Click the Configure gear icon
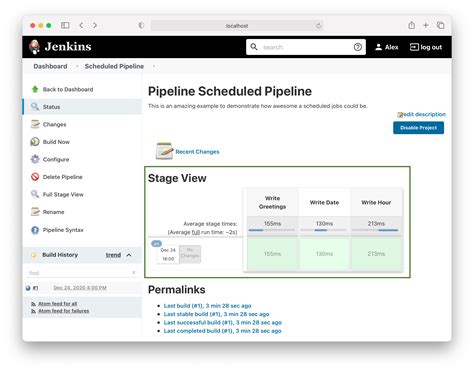 (x=35, y=159)
